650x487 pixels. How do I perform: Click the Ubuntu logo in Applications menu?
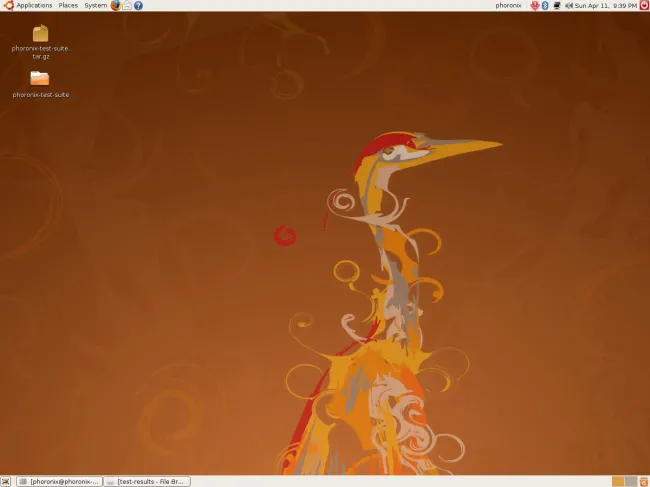point(8,5)
